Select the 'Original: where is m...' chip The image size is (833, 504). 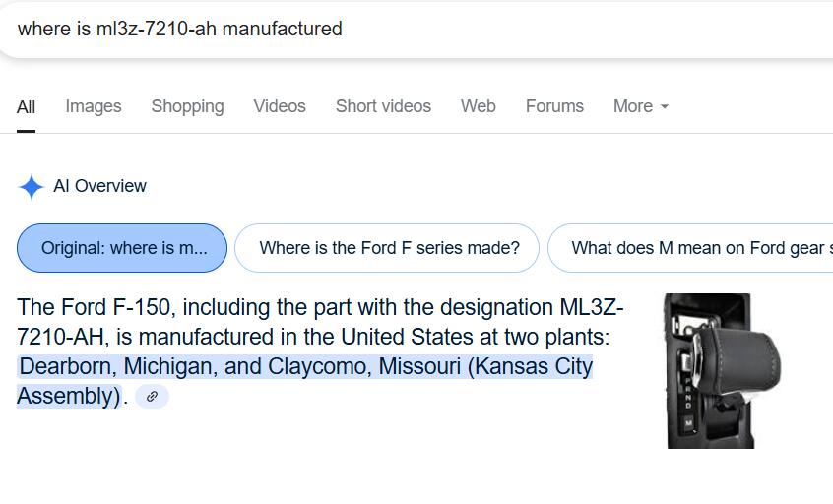(122, 248)
